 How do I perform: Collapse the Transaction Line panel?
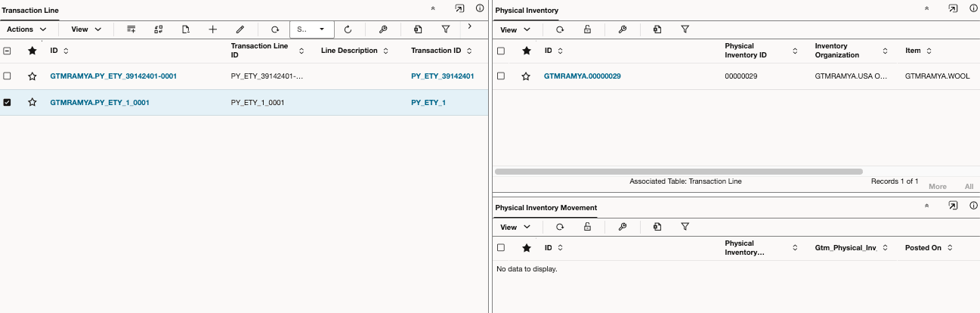(433, 8)
